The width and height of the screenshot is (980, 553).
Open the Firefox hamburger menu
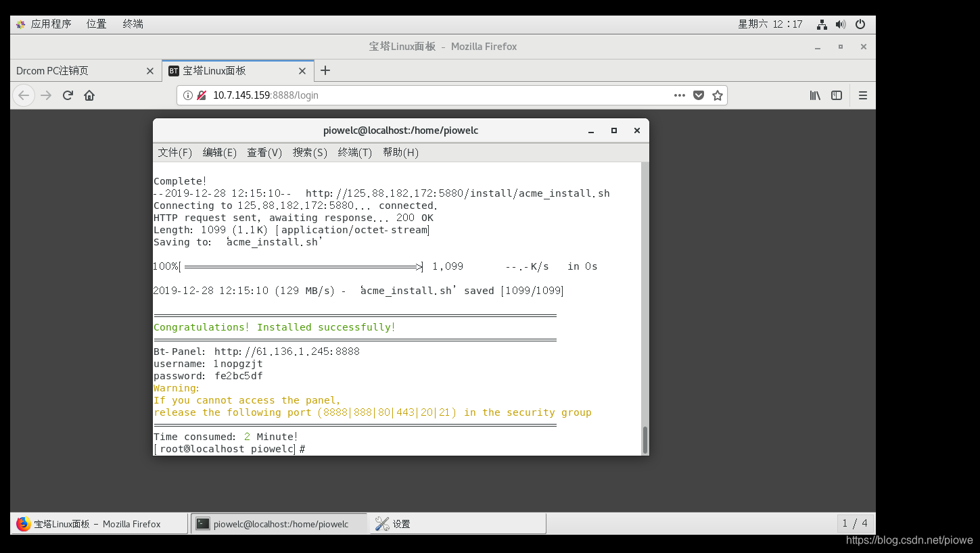tap(863, 95)
